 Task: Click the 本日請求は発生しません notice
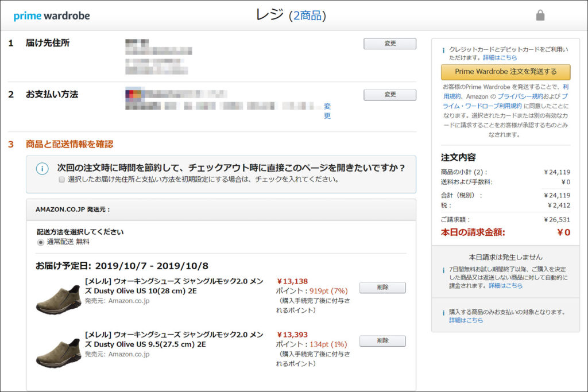point(505,257)
